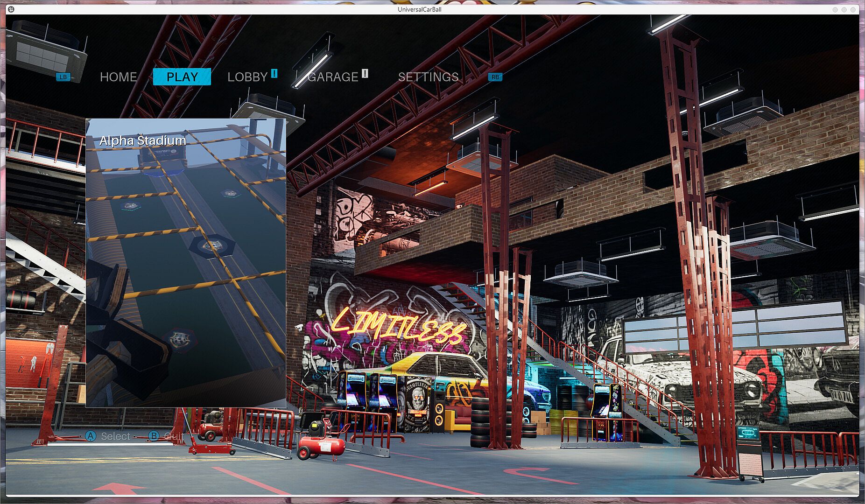Click the leftmost window control button

click(835, 9)
